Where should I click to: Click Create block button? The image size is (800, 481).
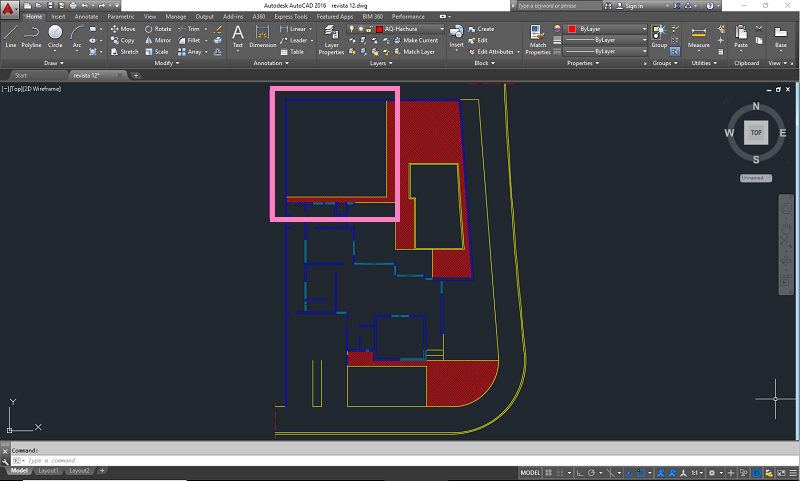pyautogui.click(x=481, y=29)
